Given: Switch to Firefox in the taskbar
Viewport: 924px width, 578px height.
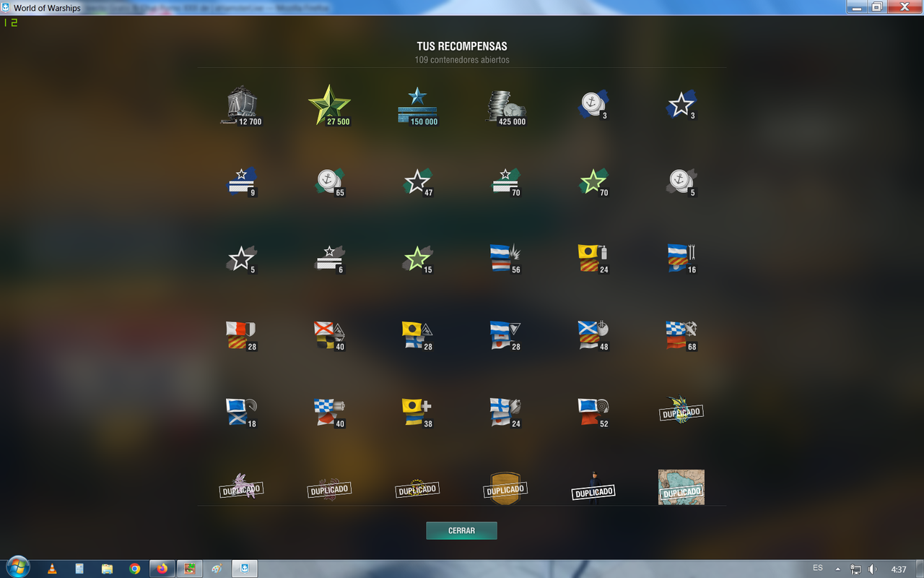Looking at the screenshot, I should click(x=162, y=569).
